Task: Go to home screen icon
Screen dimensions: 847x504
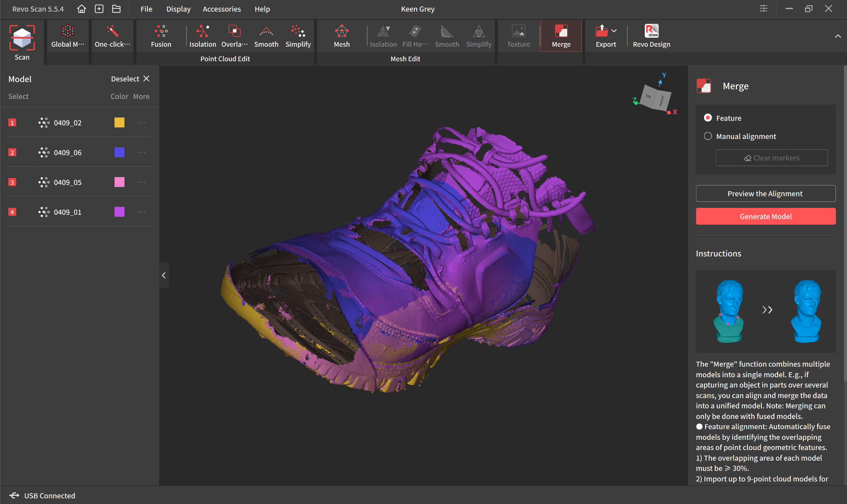Action: [81, 9]
